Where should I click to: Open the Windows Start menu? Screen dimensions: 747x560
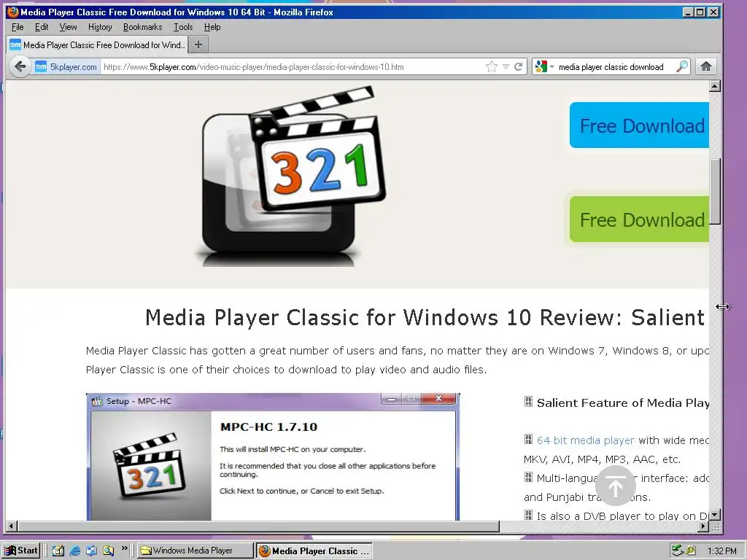21,551
